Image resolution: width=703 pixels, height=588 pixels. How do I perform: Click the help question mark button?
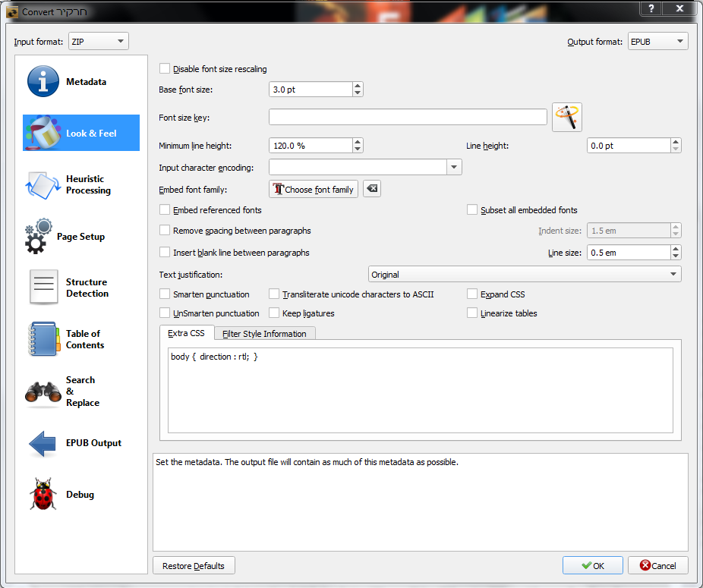pos(651,8)
